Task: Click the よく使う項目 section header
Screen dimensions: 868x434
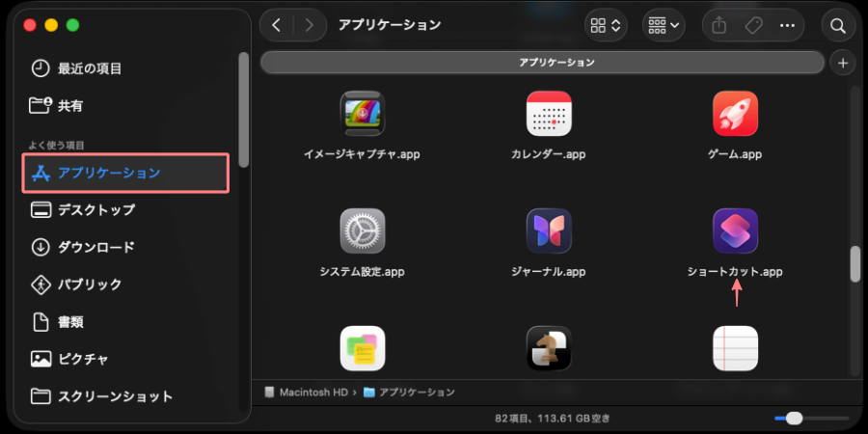Action: 57,146
